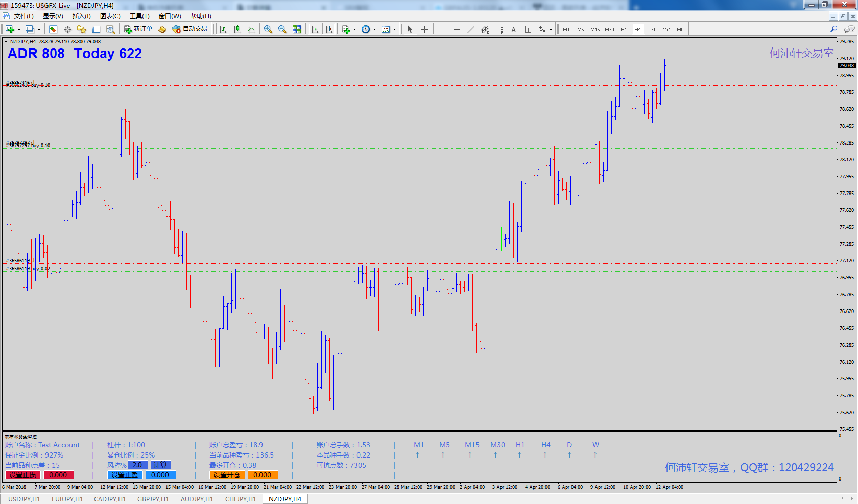Click orange 设置开仓 button
The height and width of the screenshot is (504, 858).
(x=226, y=475)
